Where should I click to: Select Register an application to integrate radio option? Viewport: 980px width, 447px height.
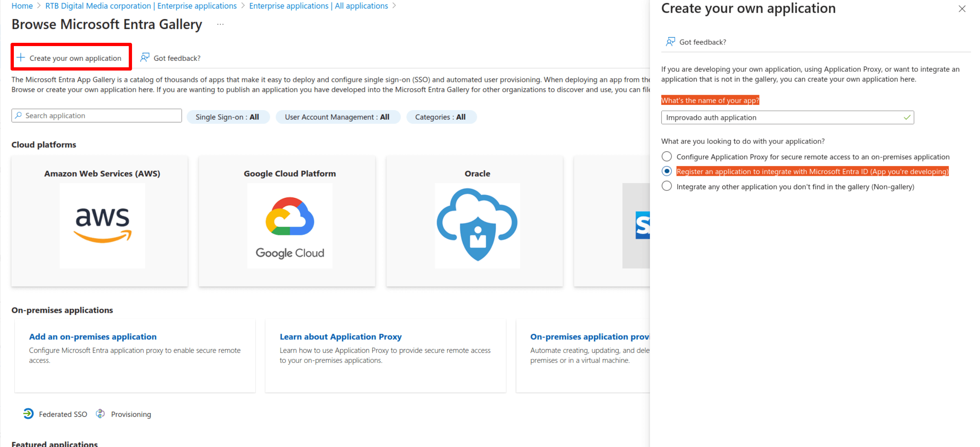point(667,171)
